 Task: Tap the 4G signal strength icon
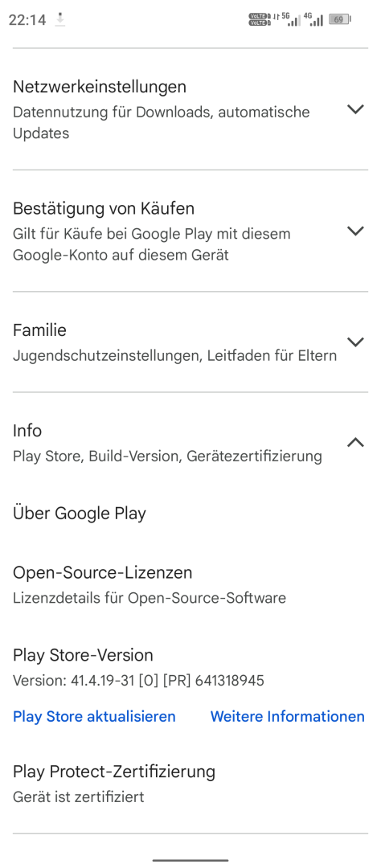coord(313,19)
